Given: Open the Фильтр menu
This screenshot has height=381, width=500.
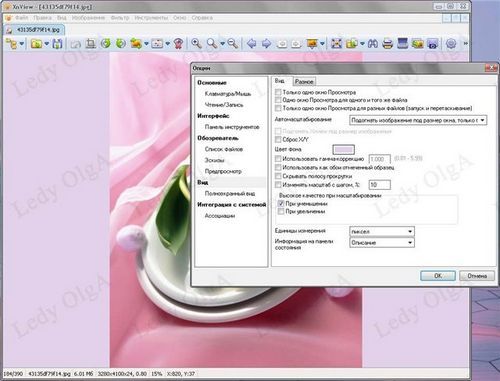Looking at the screenshot, I should pos(120,18).
